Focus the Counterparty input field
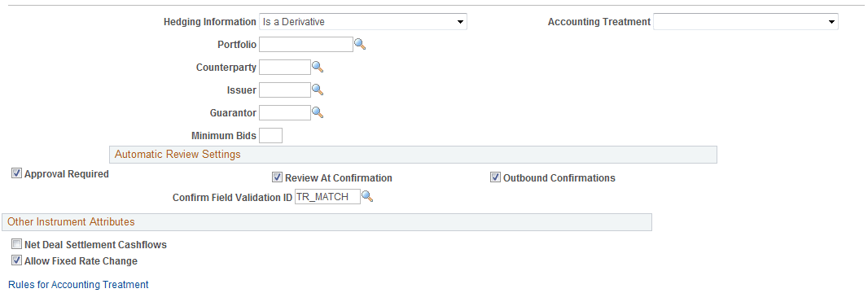Screen dimensions: 868x293 click(x=285, y=67)
